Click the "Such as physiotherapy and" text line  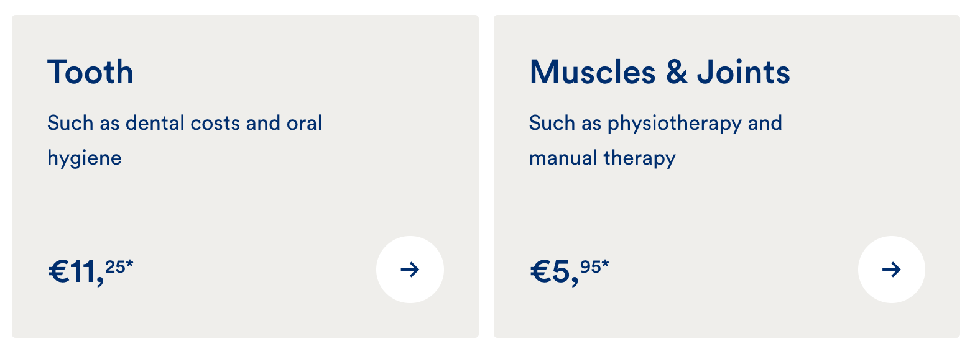click(x=655, y=123)
